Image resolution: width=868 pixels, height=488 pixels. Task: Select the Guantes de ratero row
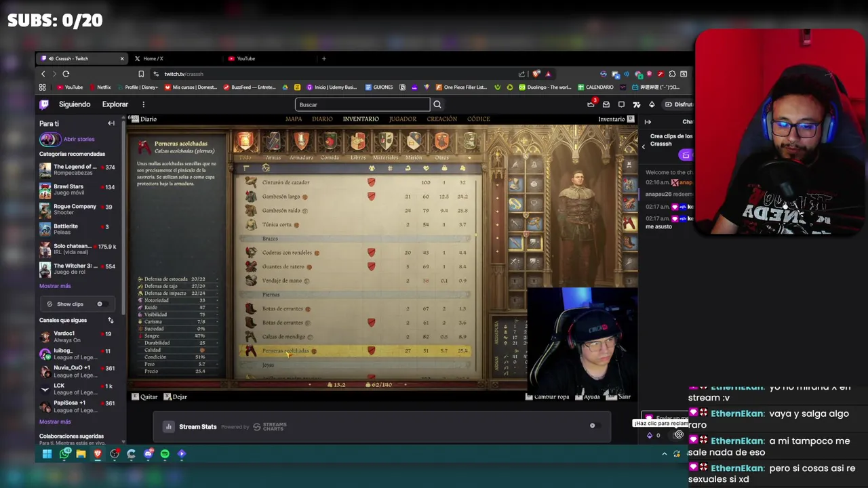coord(356,266)
